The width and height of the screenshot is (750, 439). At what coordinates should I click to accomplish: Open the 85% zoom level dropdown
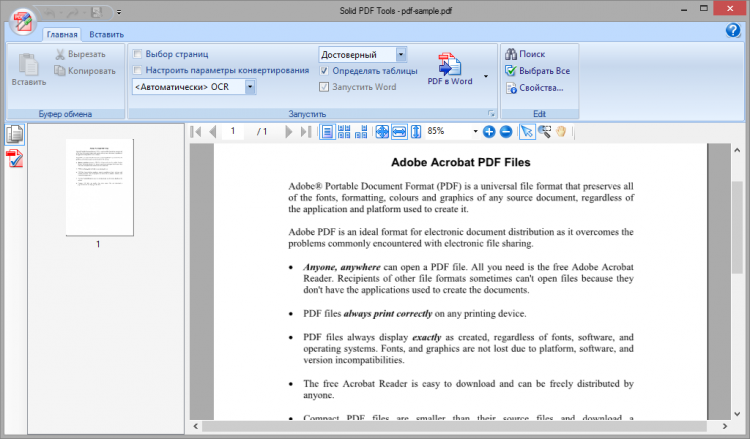pos(475,132)
